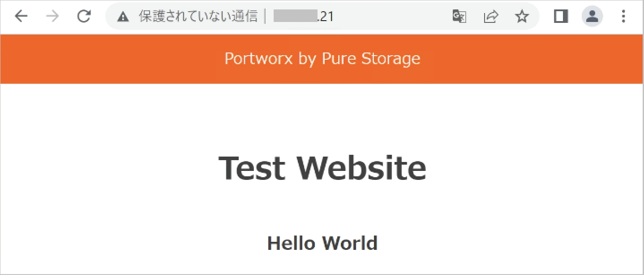Click the Portworx by Pure Storage header

click(322, 59)
